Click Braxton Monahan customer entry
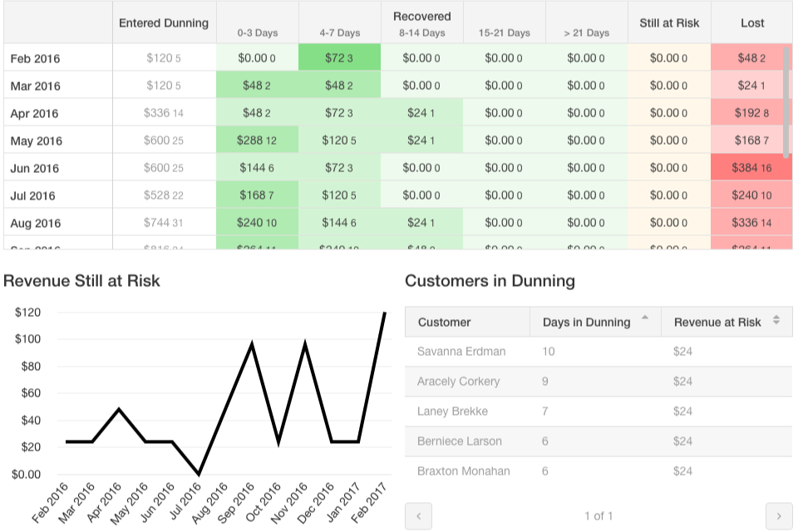This screenshot has width=798, height=532. (x=463, y=471)
